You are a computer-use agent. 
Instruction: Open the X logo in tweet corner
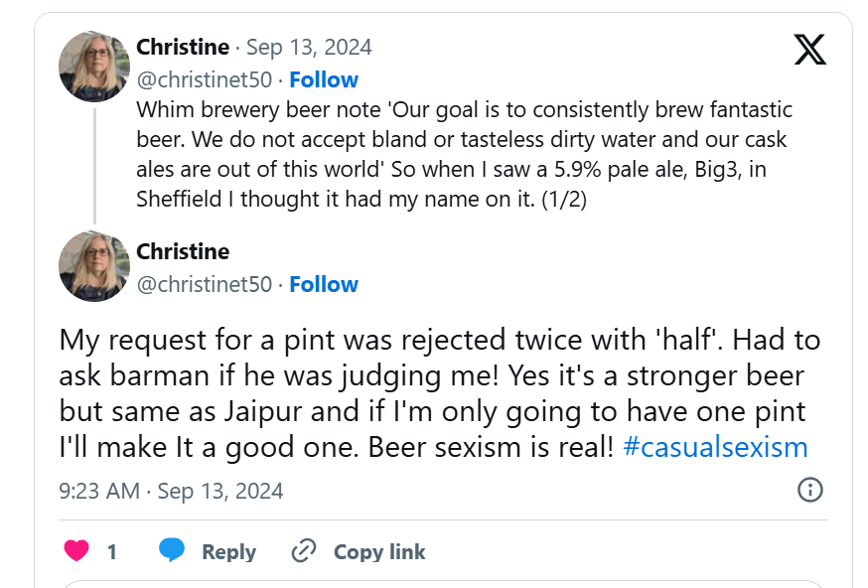pyautogui.click(x=810, y=49)
